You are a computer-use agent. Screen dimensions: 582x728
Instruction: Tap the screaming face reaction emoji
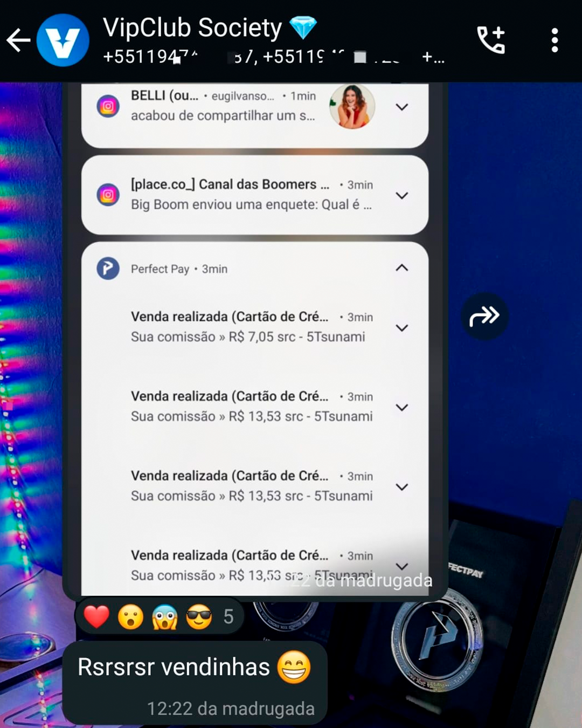point(165,617)
